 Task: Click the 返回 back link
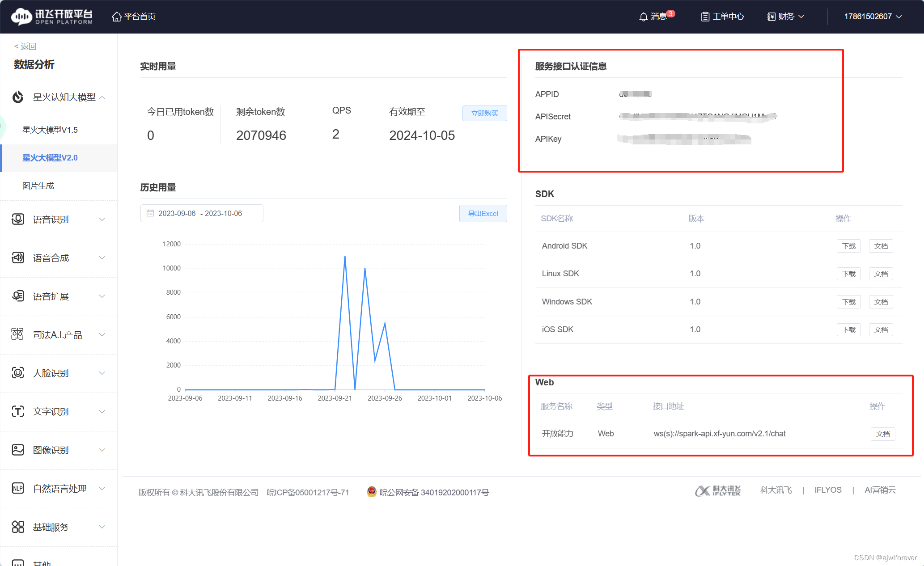click(x=25, y=46)
